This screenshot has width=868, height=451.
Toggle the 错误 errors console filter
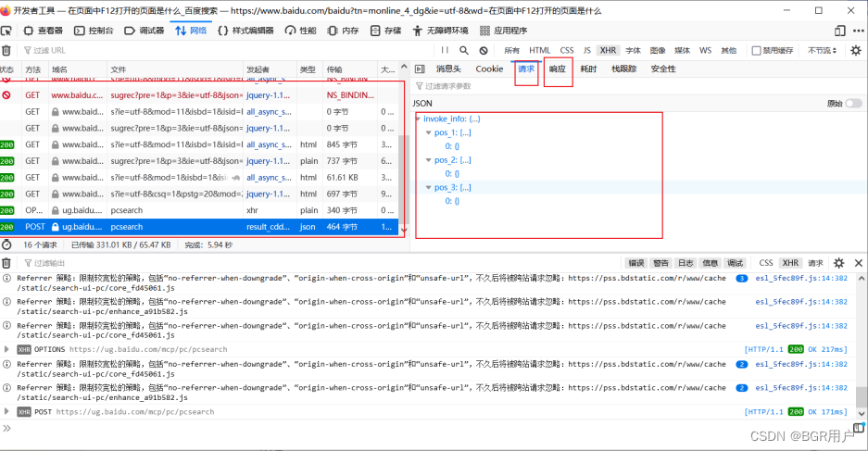pyautogui.click(x=636, y=263)
